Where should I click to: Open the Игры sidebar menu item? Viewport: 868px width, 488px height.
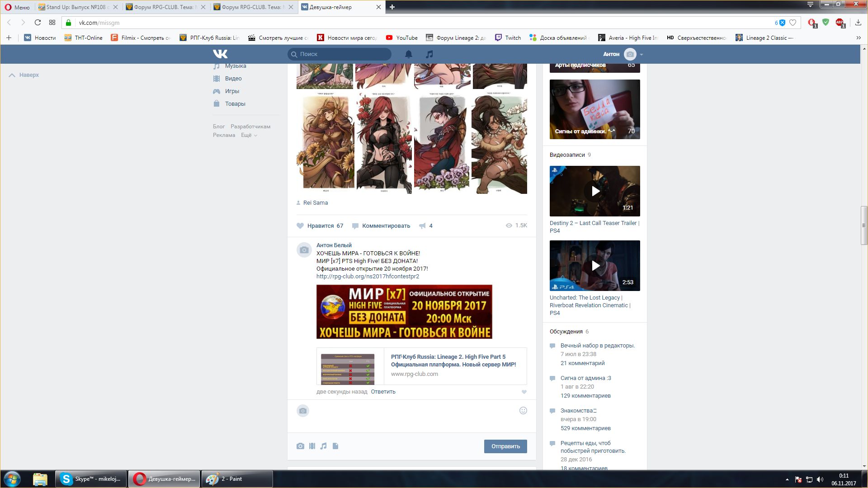pyautogui.click(x=232, y=91)
